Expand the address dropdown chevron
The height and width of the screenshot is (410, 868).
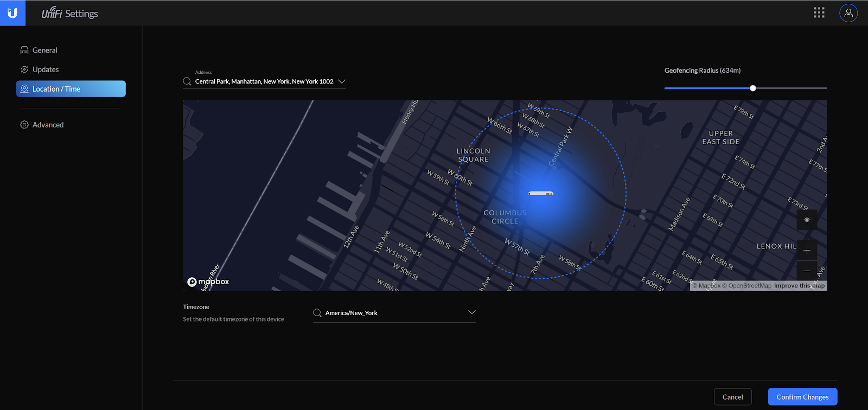[342, 81]
